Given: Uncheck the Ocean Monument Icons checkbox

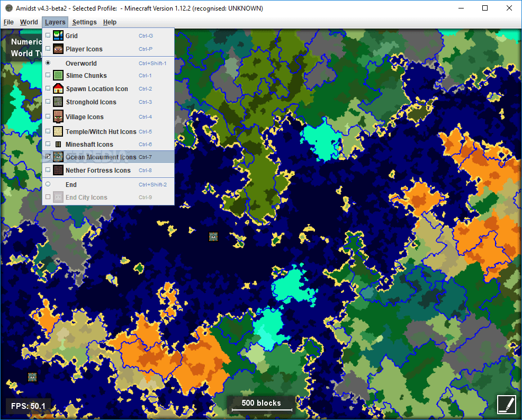Looking at the screenshot, I should [48, 157].
